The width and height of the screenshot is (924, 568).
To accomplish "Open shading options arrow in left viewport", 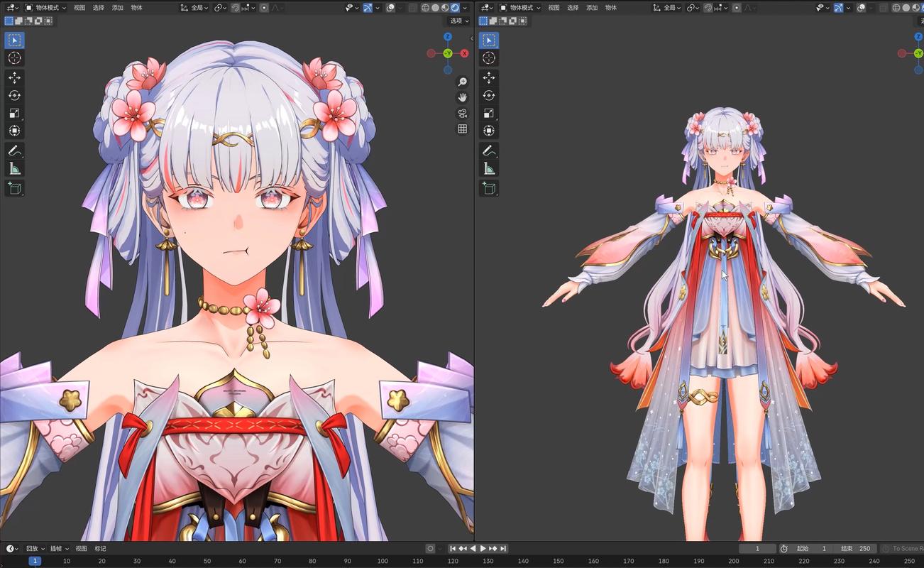I will click(466, 8).
